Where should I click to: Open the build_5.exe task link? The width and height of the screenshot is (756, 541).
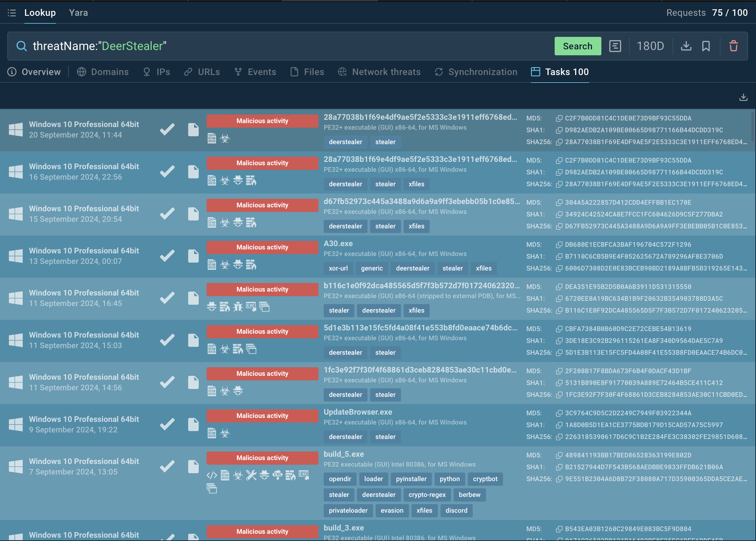tap(344, 454)
